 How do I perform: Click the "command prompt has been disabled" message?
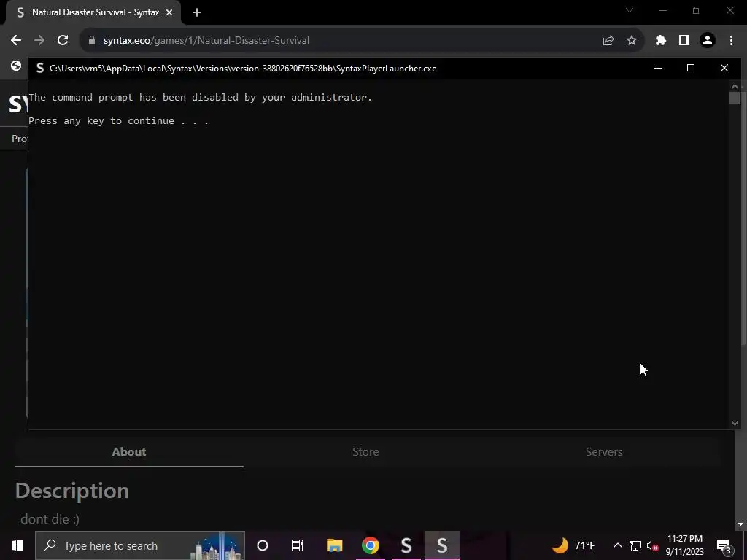[x=200, y=98]
